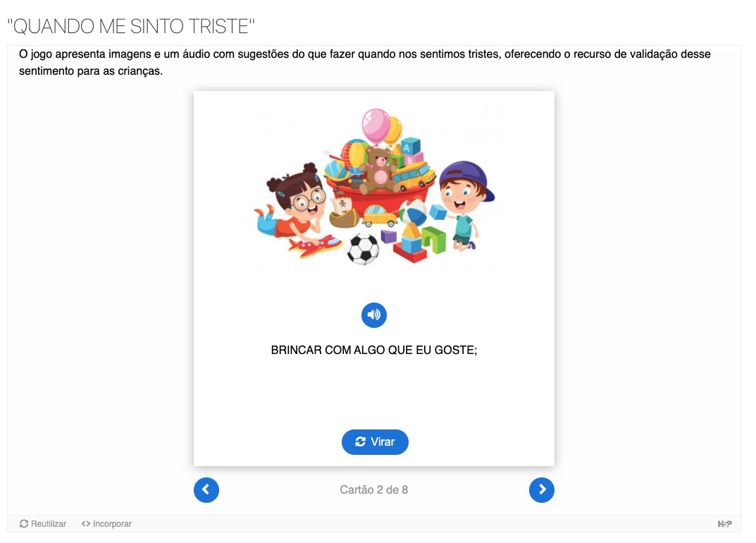Click the red toy airplane
The image size is (756, 543).
click(315, 245)
